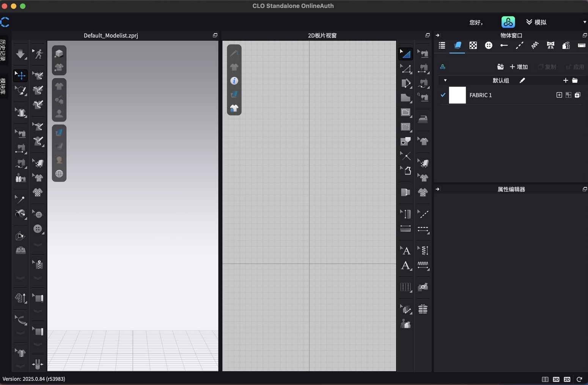
Task: Click the add-to-folder icon left of 增加
Action: (x=500, y=67)
